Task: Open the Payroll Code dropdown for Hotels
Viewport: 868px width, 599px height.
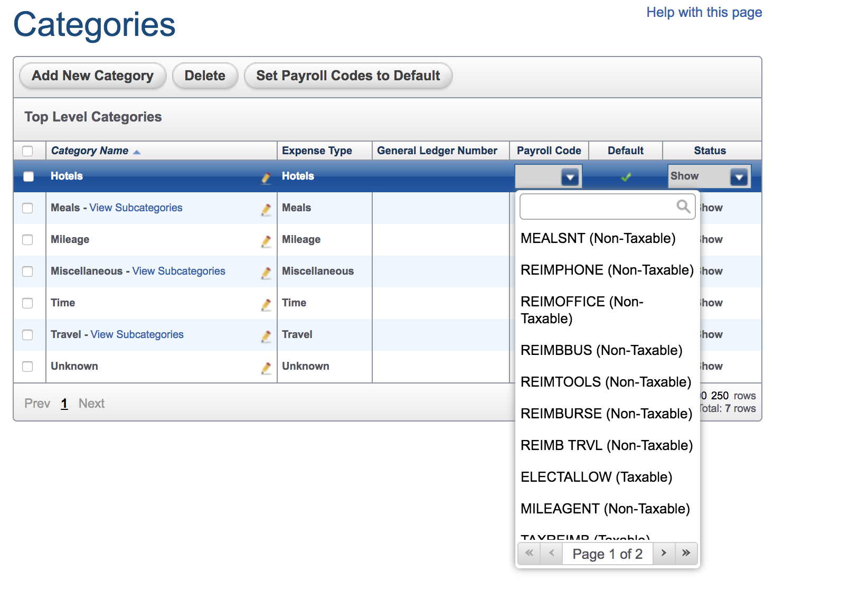Action: point(549,176)
